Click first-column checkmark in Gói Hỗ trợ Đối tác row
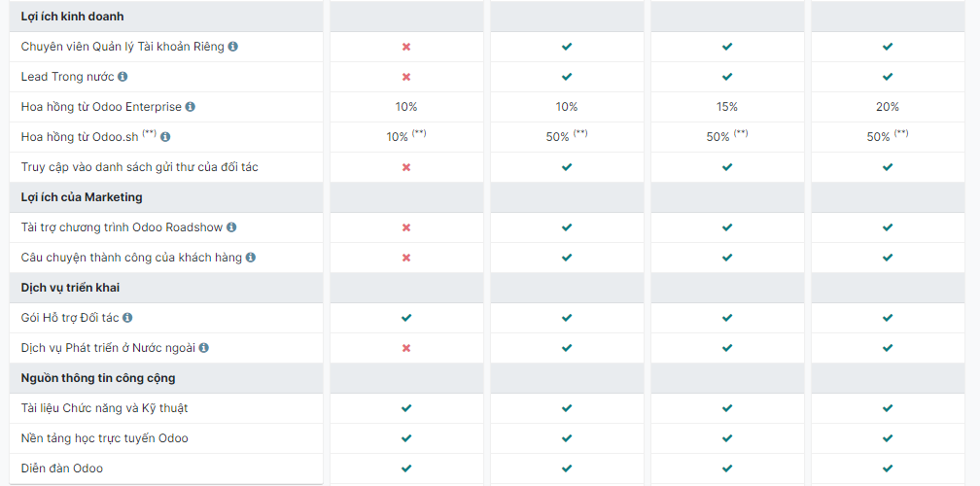The image size is (980, 486). pos(406,318)
